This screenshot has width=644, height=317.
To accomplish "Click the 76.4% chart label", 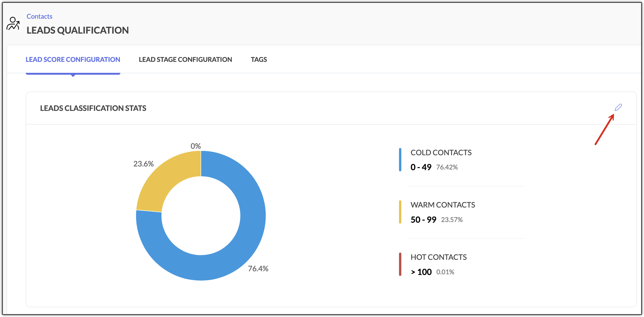I will click(x=258, y=268).
